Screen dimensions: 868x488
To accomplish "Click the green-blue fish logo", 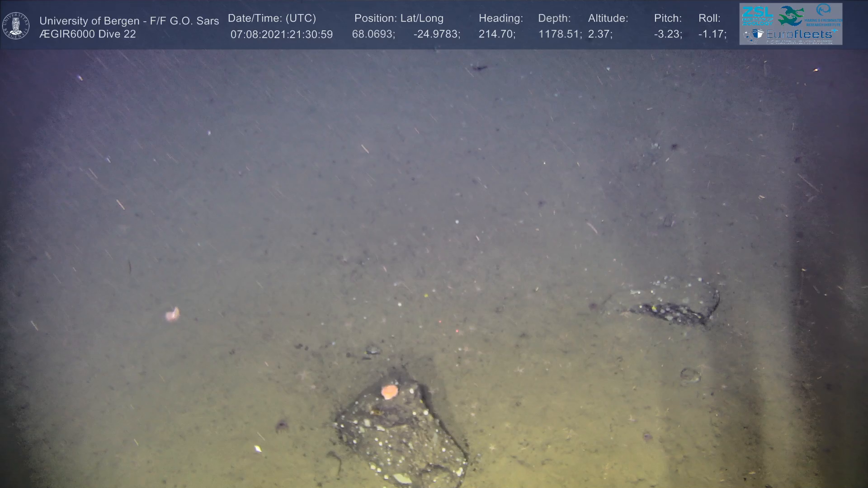I will tap(791, 15).
